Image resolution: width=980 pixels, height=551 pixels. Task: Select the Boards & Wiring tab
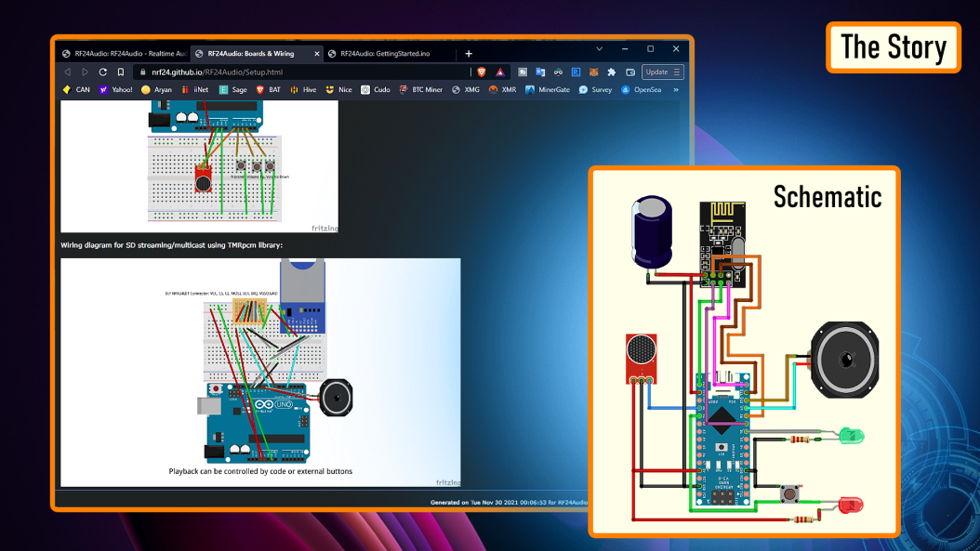257,54
